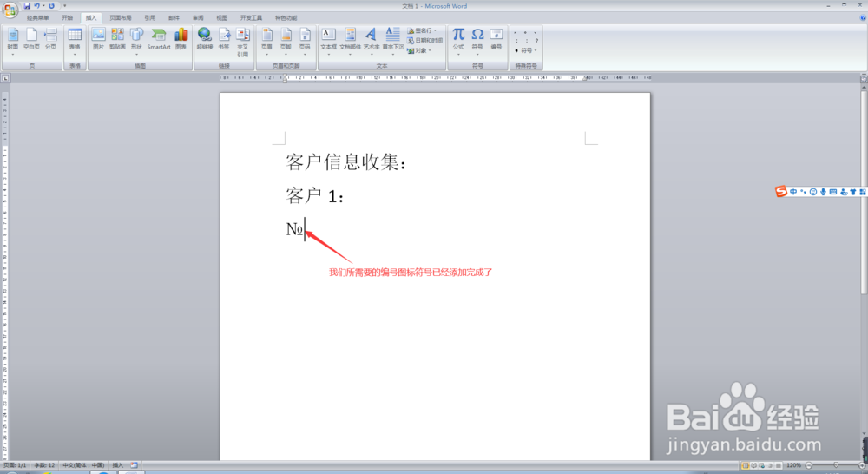The height and width of the screenshot is (474, 868).
Task: Click Sogou input microphone icon
Action: [x=823, y=192]
